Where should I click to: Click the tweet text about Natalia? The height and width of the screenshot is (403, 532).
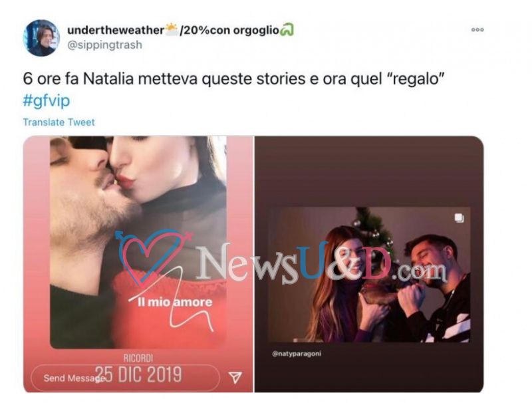tap(233, 79)
